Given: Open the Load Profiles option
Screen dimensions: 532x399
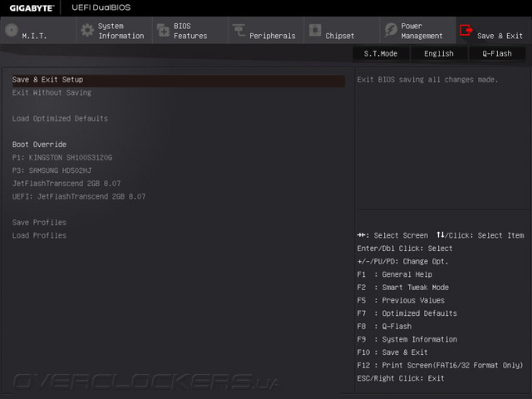Looking at the screenshot, I should point(39,235).
